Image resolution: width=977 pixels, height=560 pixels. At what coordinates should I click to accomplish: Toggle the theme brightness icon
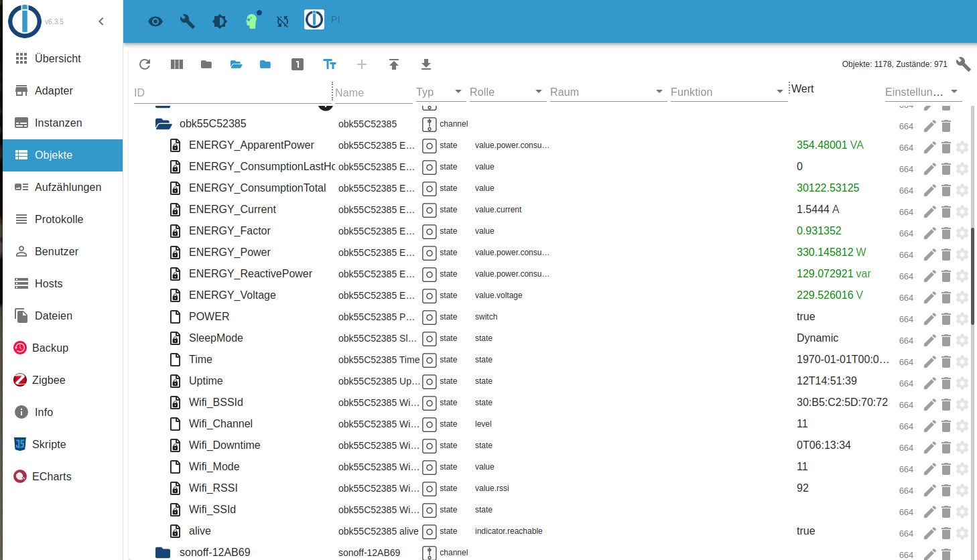[x=220, y=21]
